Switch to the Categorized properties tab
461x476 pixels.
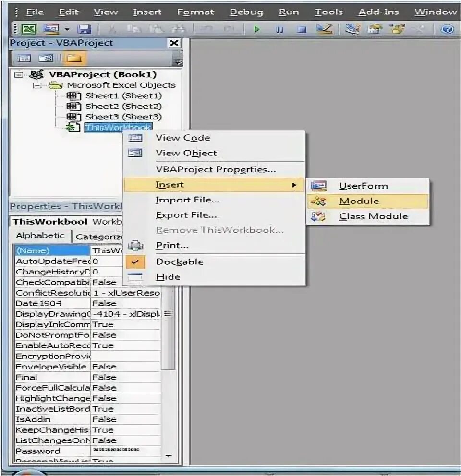coord(98,237)
